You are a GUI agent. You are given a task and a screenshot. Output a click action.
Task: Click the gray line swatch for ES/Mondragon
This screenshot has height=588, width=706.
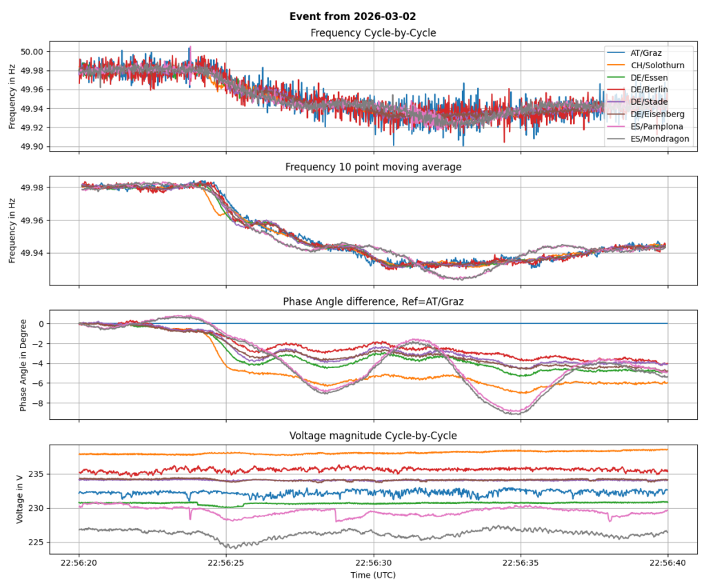pyautogui.click(x=616, y=139)
